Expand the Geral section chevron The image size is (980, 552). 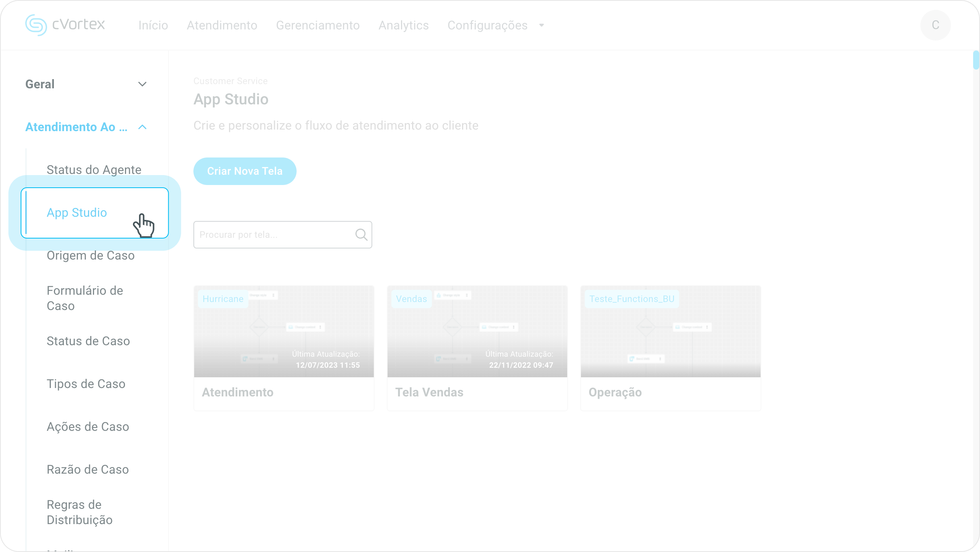click(142, 84)
